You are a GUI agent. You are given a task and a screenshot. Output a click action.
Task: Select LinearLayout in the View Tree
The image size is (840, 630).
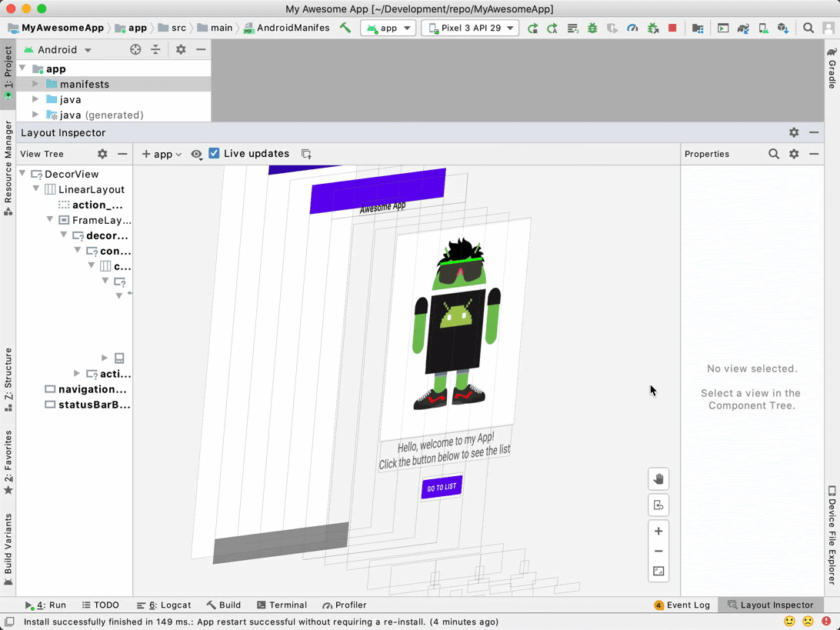[91, 189]
